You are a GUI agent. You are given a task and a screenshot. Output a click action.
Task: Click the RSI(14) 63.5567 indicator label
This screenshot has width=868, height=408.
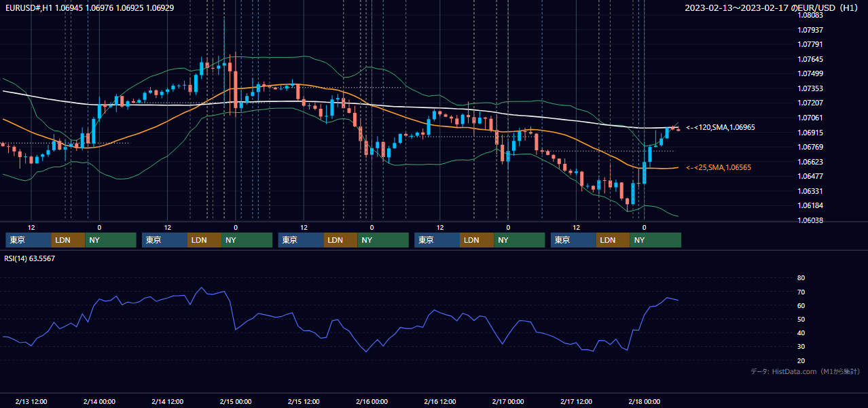coord(30,258)
